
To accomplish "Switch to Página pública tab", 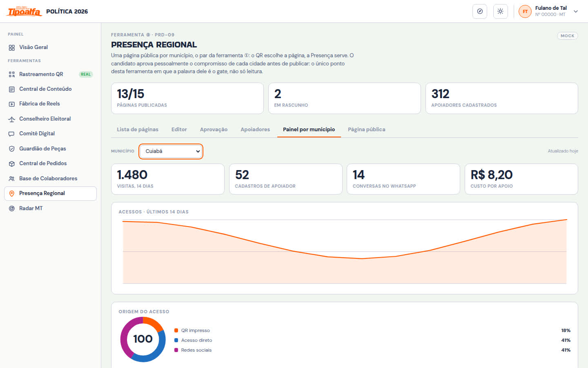I will coord(367,130).
